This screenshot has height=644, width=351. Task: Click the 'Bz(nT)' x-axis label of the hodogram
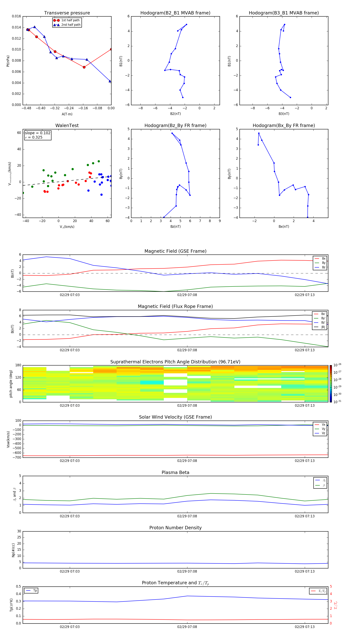point(175,227)
